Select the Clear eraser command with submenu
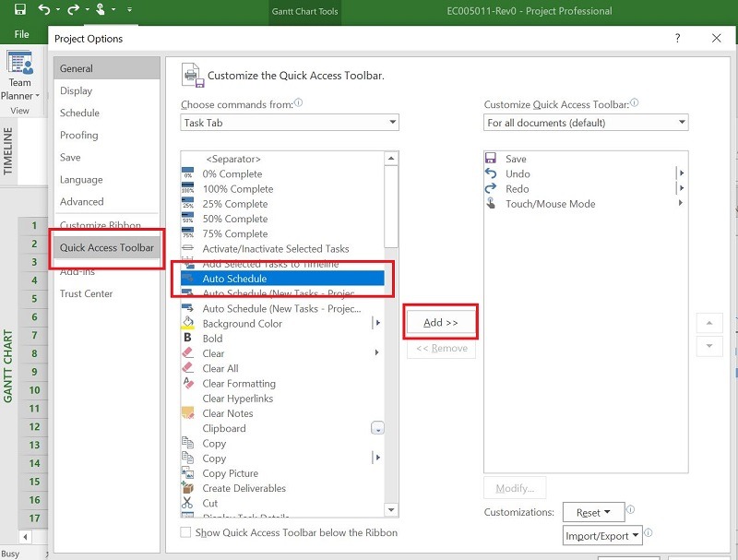The width and height of the screenshot is (738, 560). pos(282,353)
